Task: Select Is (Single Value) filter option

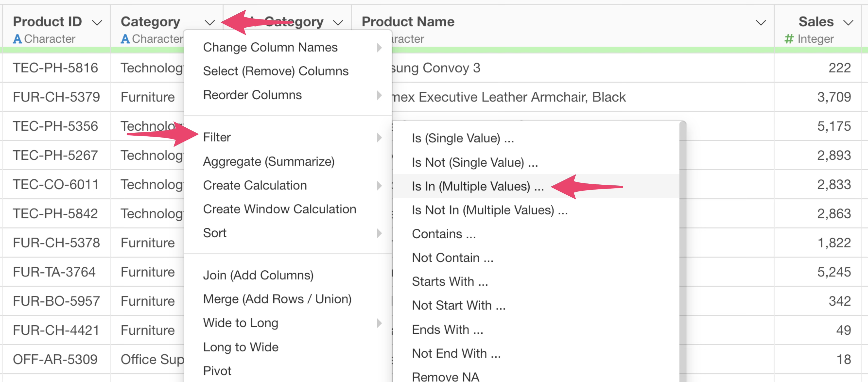Action: click(463, 138)
